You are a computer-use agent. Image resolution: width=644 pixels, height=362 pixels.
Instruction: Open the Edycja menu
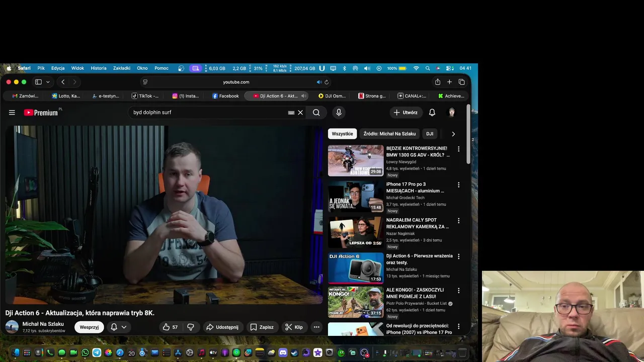pos(58,68)
